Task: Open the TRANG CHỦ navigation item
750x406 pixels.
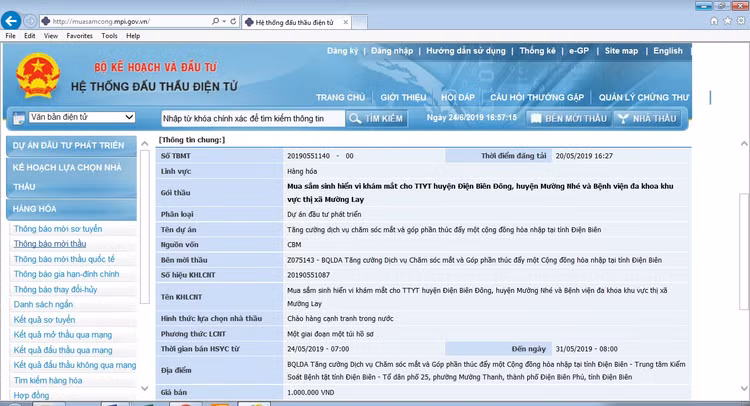Action: point(340,97)
